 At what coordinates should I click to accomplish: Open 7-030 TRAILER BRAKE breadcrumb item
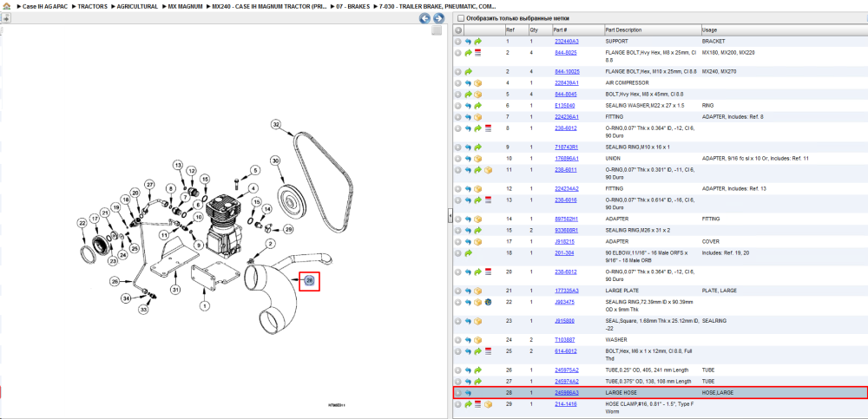437,6
